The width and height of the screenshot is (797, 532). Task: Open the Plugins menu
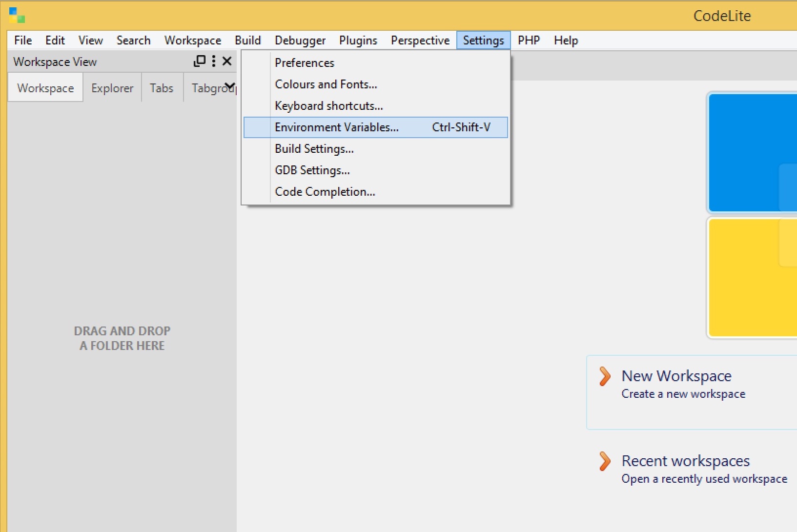(x=358, y=41)
